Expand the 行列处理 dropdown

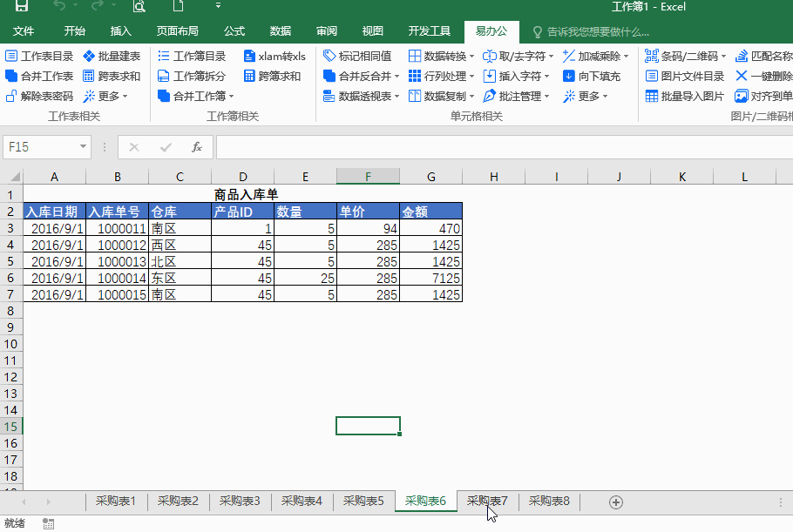471,77
